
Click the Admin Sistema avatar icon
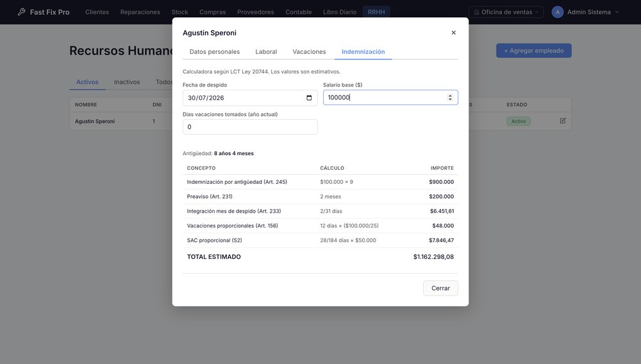[x=557, y=12]
